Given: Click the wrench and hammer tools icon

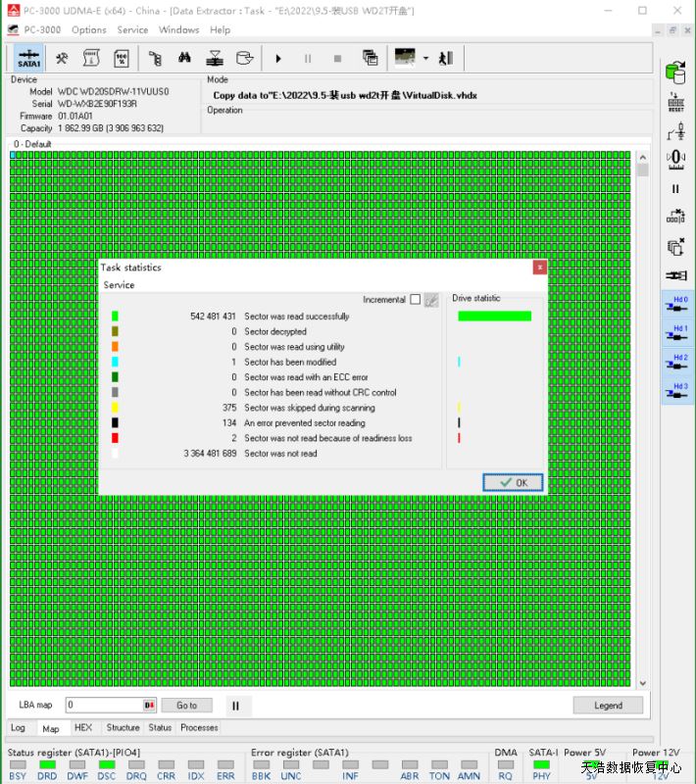Looking at the screenshot, I should (61, 58).
